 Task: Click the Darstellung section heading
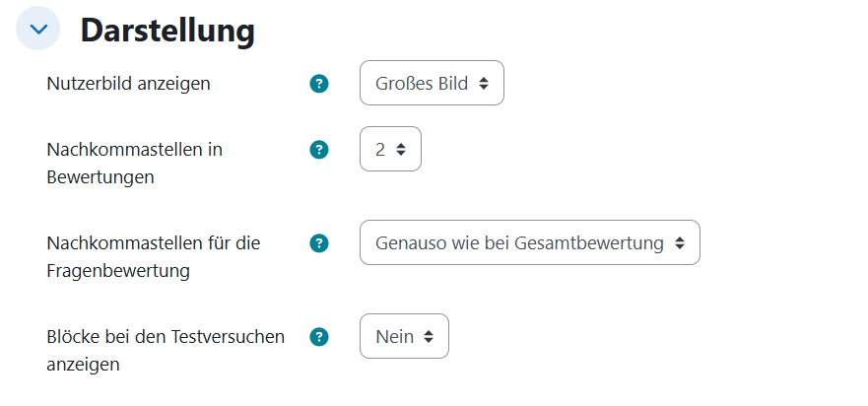coord(167,31)
